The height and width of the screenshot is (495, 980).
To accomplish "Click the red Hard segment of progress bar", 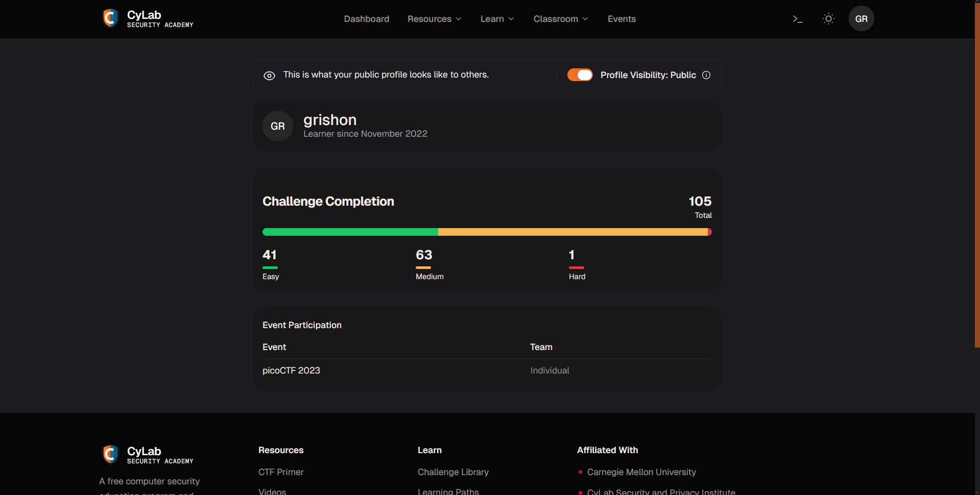I will tap(709, 232).
